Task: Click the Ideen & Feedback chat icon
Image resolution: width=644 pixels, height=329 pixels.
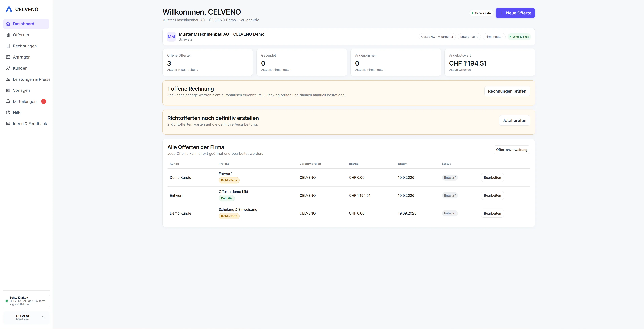Action: [x=8, y=124]
